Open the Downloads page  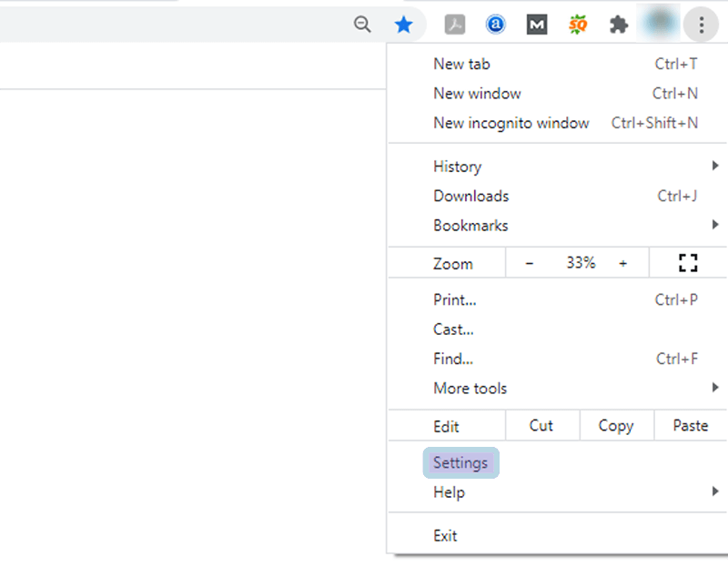tap(470, 196)
